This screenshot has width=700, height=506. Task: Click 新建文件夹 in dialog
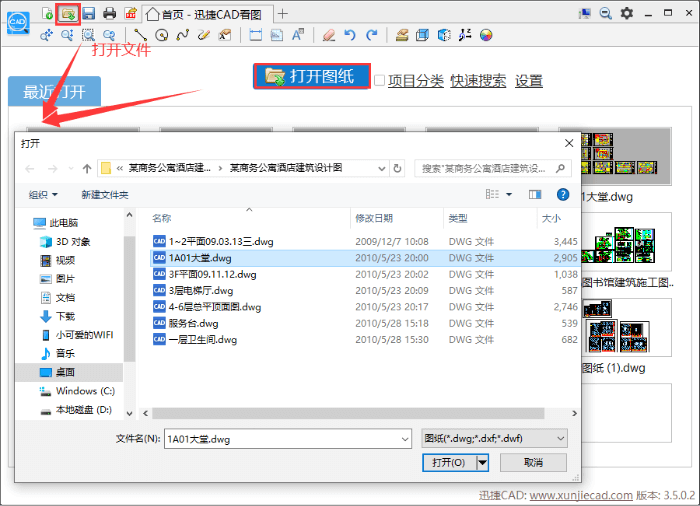105,195
